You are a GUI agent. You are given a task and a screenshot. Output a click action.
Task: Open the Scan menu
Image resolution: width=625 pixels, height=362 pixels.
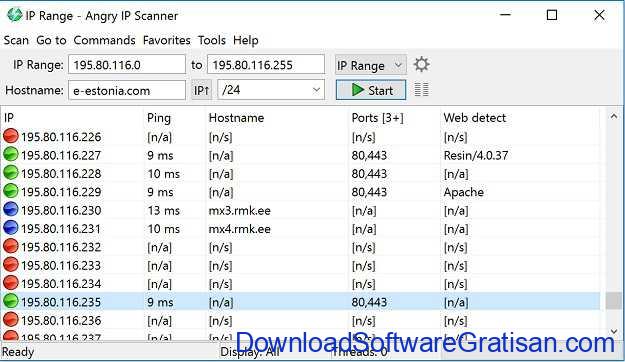pyautogui.click(x=16, y=40)
